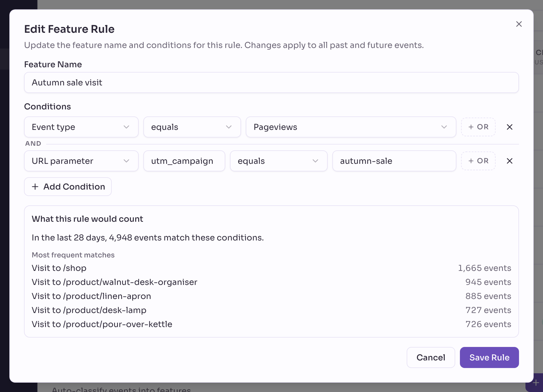Open the equals dropdown next to utm_campaign
Image resolution: width=543 pixels, height=392 pixels.
[279, 161]
